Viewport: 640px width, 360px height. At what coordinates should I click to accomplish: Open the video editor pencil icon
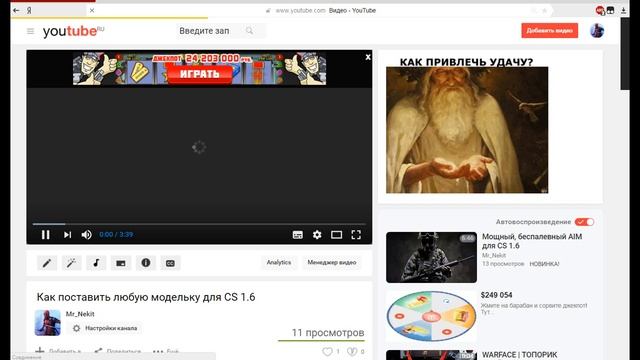pos(47,263)
